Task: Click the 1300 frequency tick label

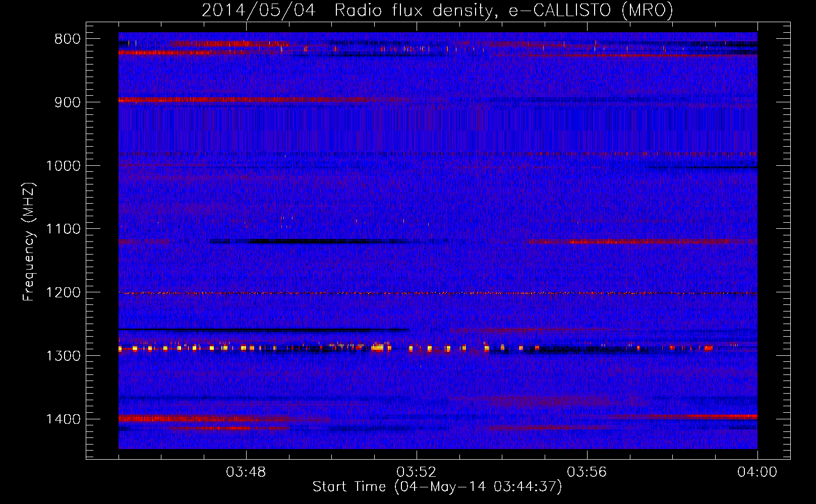Action: tap(63, 356)
